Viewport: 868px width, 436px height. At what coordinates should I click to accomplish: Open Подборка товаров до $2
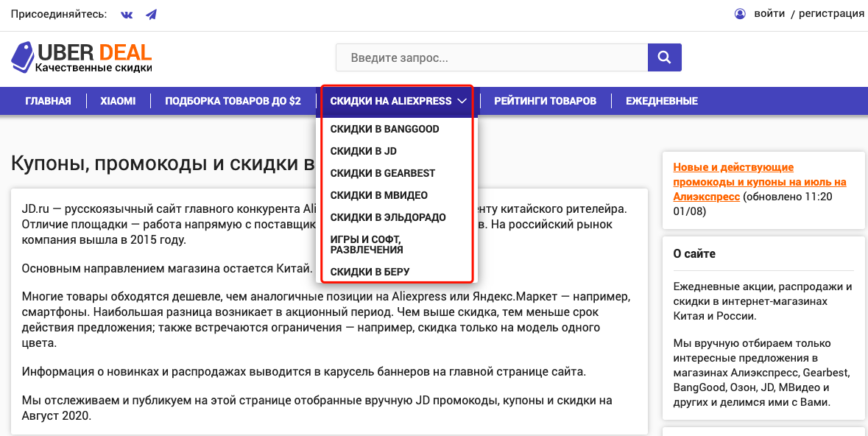pyautogui.click(x=233, y=101)
